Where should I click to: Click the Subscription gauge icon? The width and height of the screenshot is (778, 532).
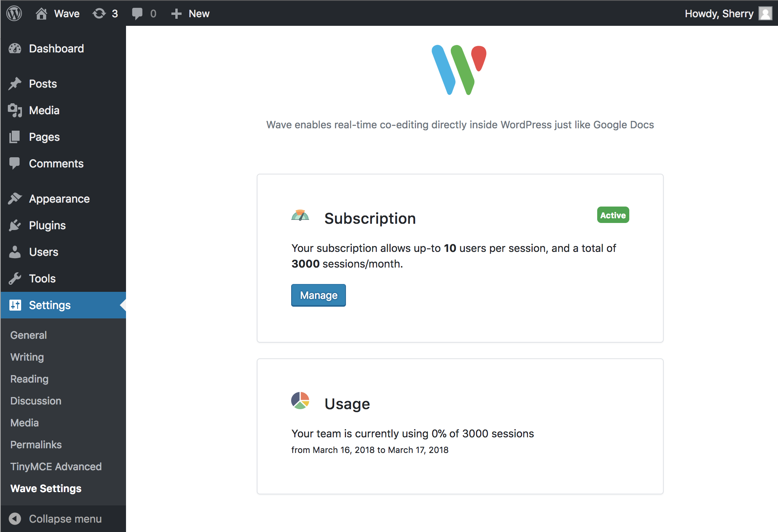point(300,216)
